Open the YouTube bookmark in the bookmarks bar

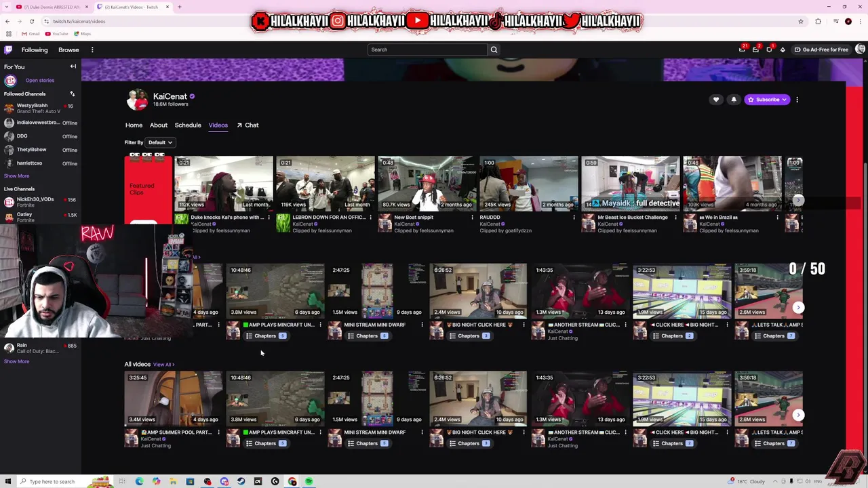57,34
